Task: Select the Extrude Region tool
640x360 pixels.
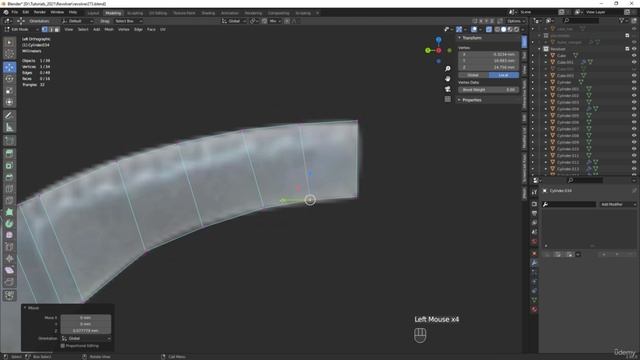Action: 9,153
